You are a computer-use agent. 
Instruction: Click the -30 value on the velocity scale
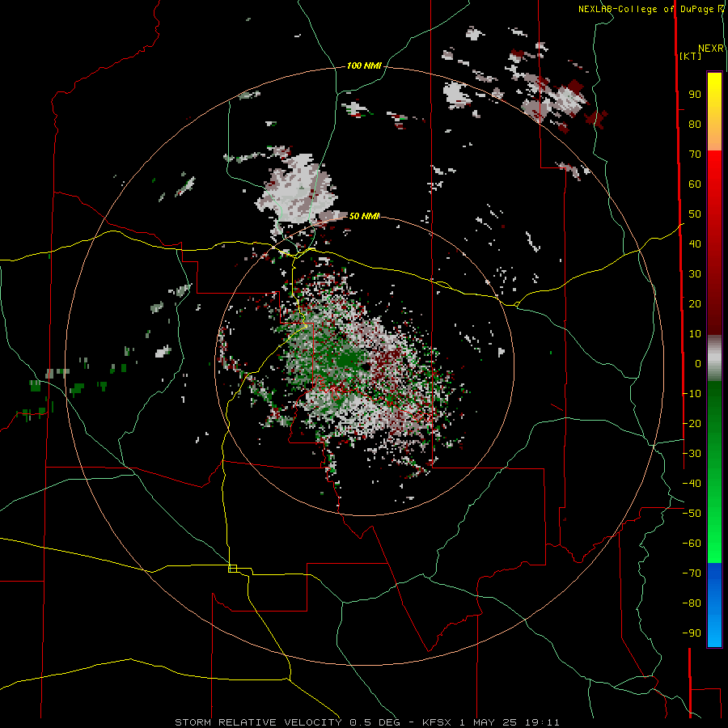tap(692, 453)
